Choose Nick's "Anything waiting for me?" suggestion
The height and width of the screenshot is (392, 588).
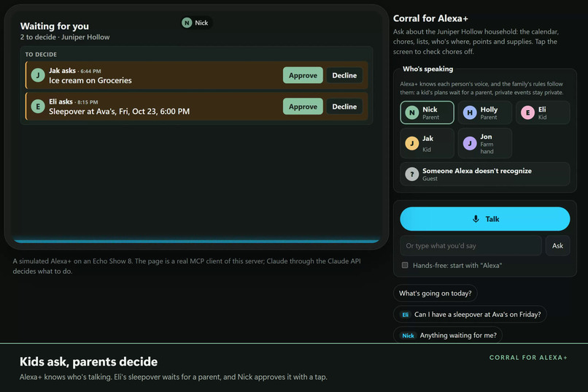448,335
